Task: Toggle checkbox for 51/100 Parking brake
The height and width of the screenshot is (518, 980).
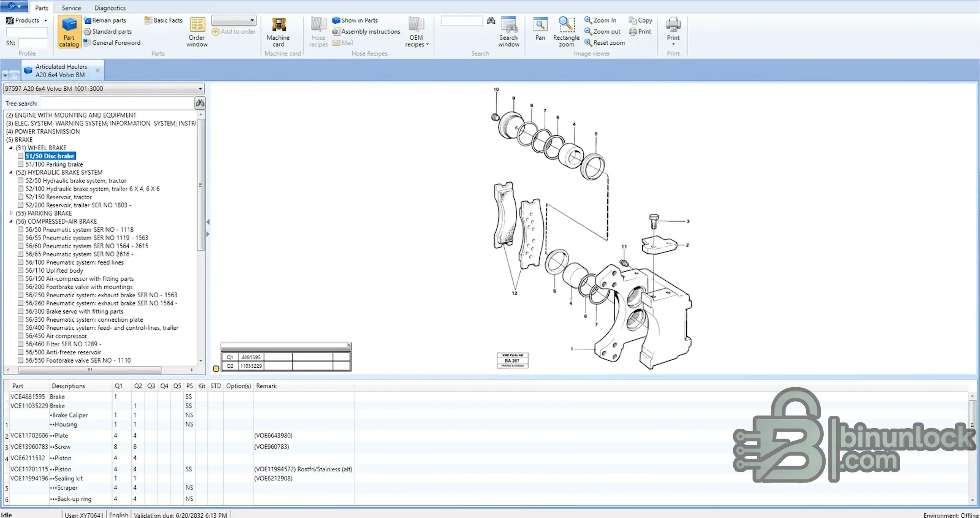Action: [21, 164]
